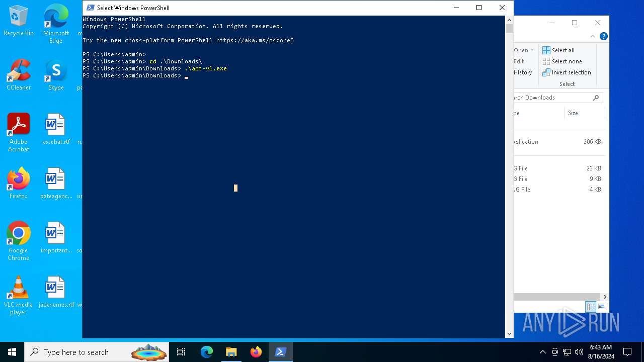This screenshot has width=644, height=362.
Task: Click History in Explorer ribbon
Action: (523, 72)
